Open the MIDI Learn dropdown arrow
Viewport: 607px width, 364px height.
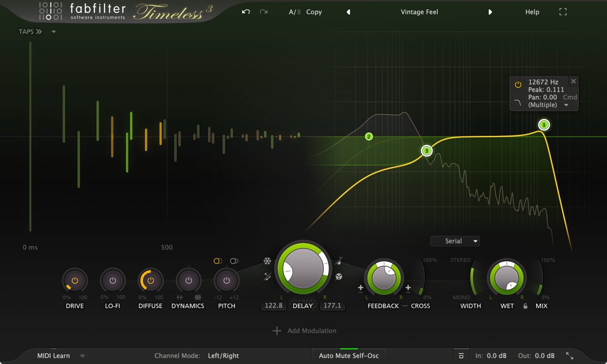(x=83, y=356)
